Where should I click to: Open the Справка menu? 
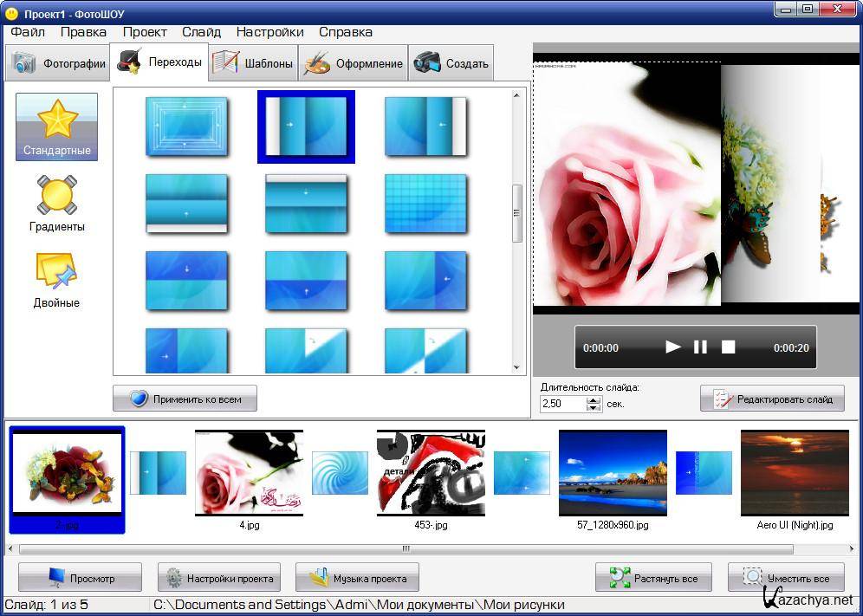[345, 32]
